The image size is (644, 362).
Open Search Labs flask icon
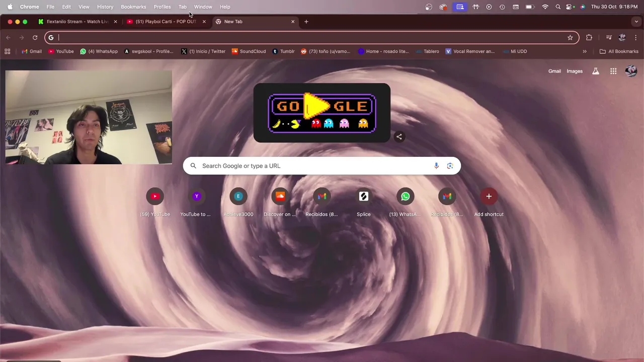pyautogui.click(x=596, y=71)
